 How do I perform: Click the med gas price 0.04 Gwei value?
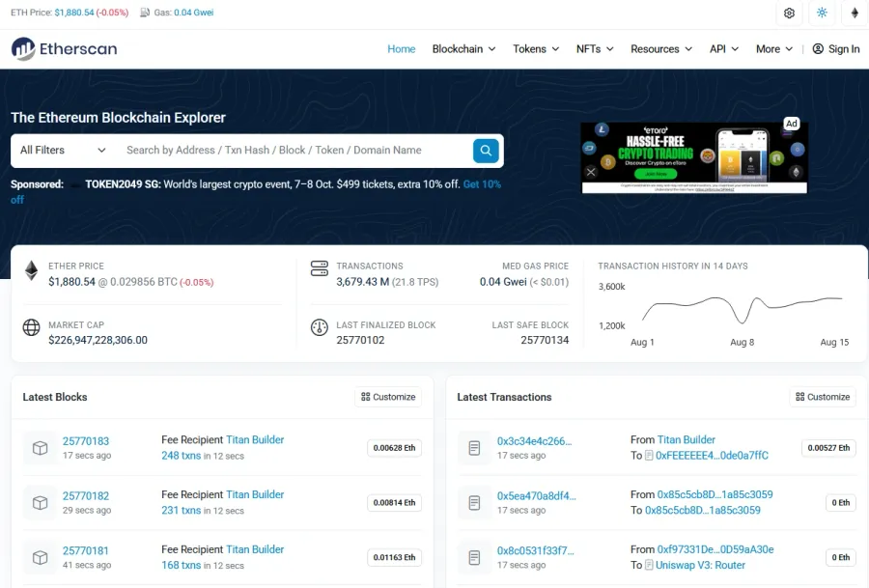tap(503, 282)
